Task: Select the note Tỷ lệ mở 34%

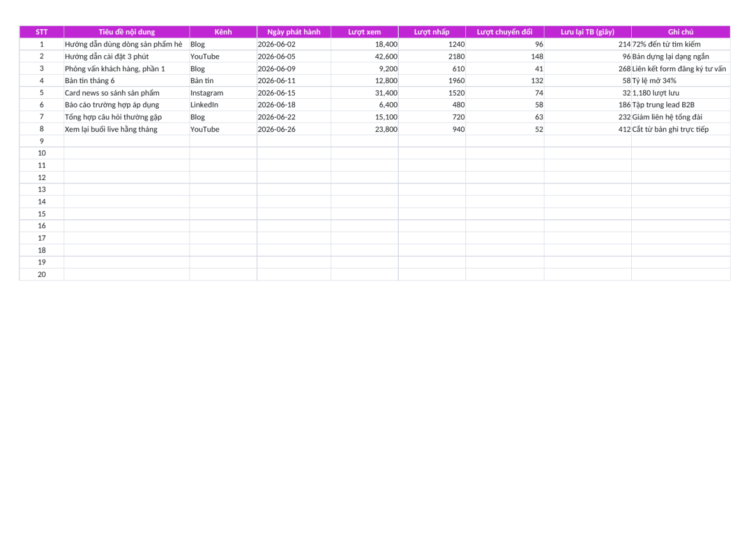Action: tap(681, 81)
